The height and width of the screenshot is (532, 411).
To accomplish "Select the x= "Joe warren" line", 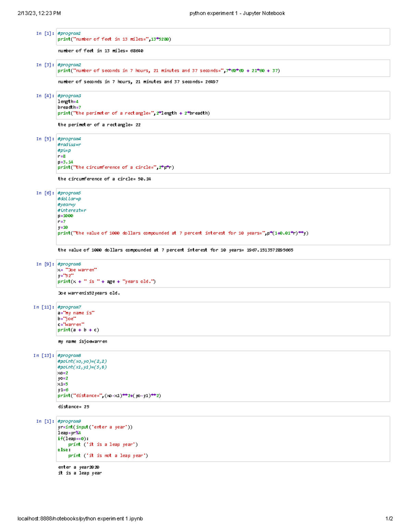I will [x=77, y=270].
